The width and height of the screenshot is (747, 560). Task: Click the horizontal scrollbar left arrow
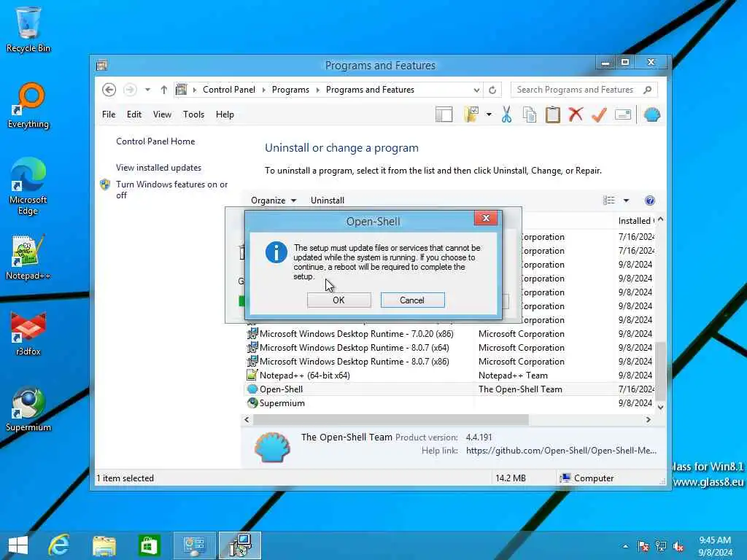click(247, 419)
